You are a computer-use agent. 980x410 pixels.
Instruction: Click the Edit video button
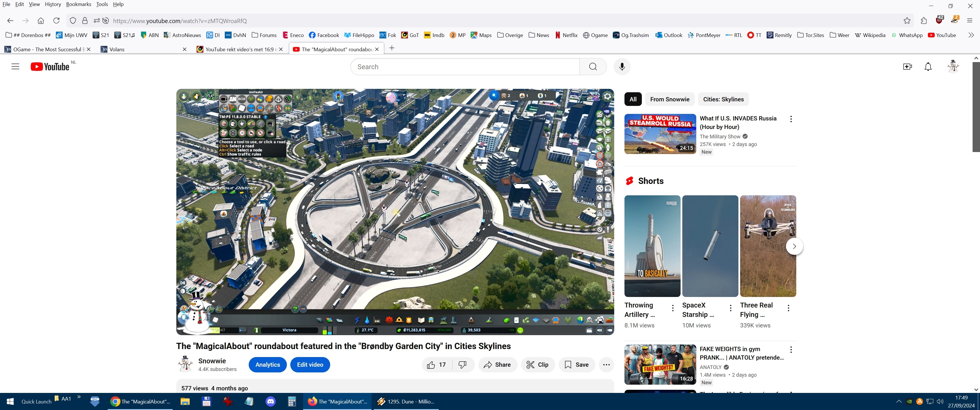[x=310, y=364]
